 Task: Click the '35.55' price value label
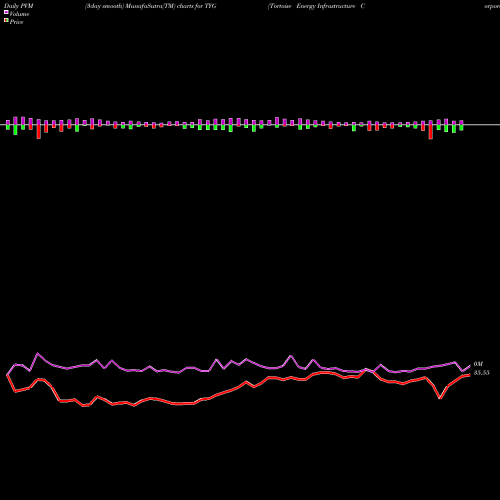tap(482, 373)
